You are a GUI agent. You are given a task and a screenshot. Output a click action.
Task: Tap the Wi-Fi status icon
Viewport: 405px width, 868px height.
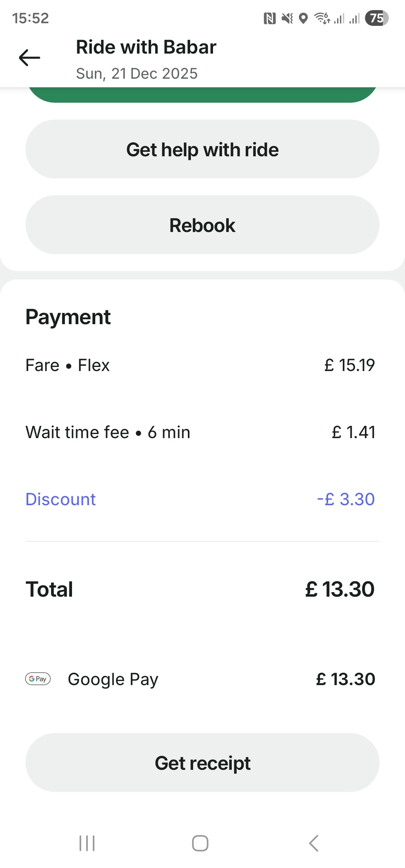coord(322,18)
